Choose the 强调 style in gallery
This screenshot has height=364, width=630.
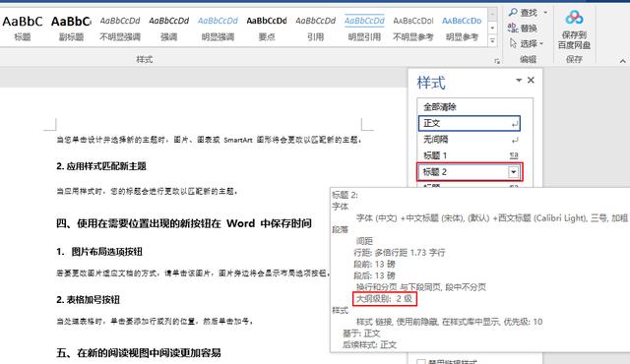pyautogui.click(x=168, y=29)
